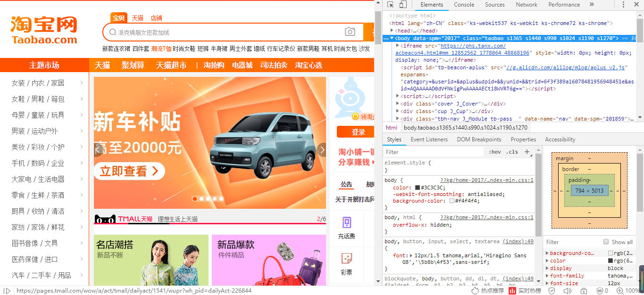Click the add new style rule plus icon
This screenshot has height=295, width=644.
pyautogui.click(x=527, y=152)
